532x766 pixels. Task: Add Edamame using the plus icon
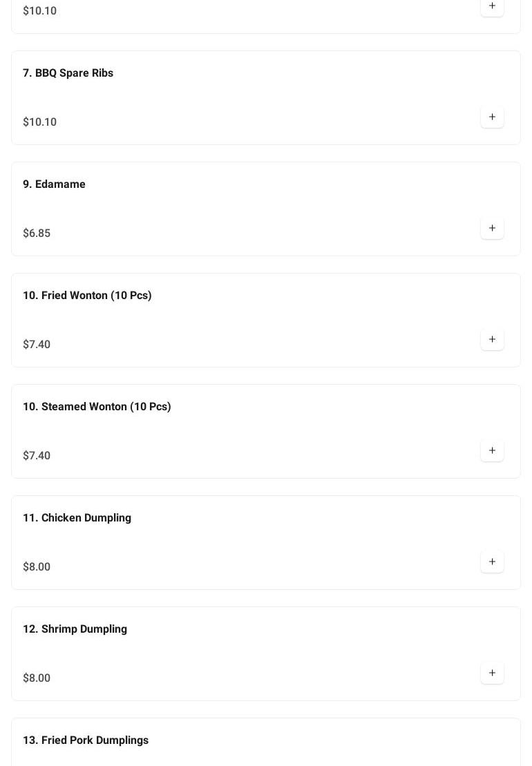(x=492, y=229)
